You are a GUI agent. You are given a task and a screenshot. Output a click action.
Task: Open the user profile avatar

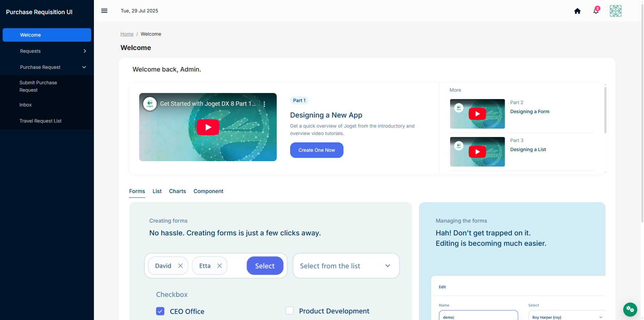click(615, 11)
